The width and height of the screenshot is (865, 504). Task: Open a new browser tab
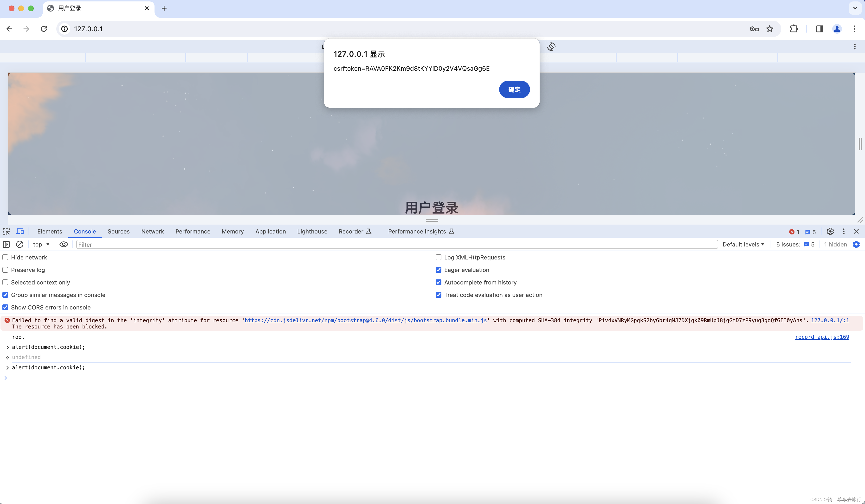pyautogui.click(x=164, y=8)
